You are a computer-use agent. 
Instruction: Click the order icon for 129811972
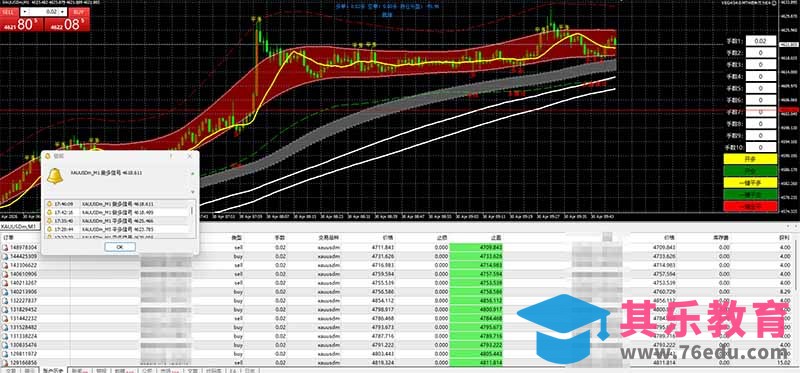[x=5, y=354]
